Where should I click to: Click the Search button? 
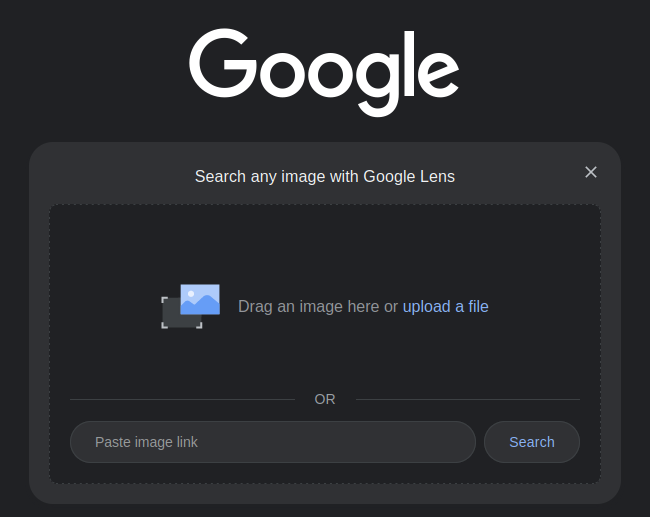pyautogui.click(x=532, y=442)
